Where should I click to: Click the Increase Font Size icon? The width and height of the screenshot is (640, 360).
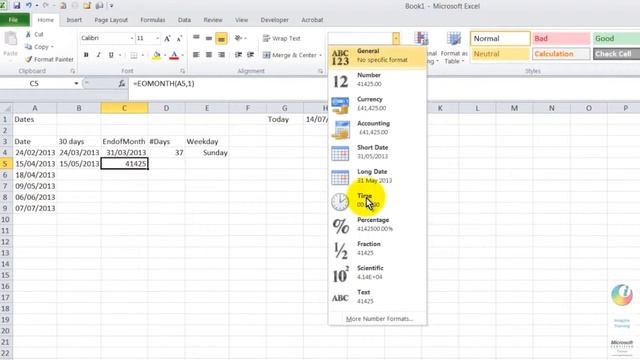(167, 38)
